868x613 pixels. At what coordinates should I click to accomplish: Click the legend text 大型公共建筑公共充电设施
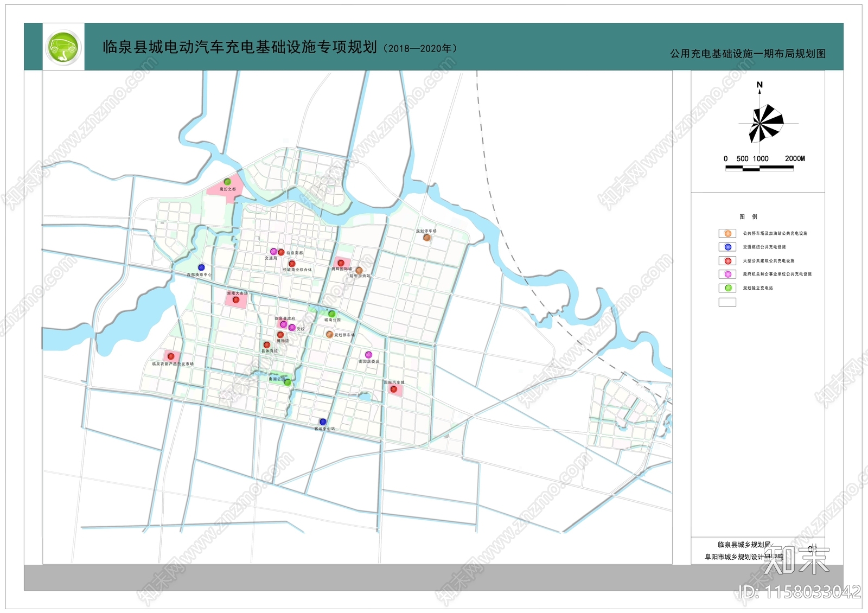tap(769, 261)
